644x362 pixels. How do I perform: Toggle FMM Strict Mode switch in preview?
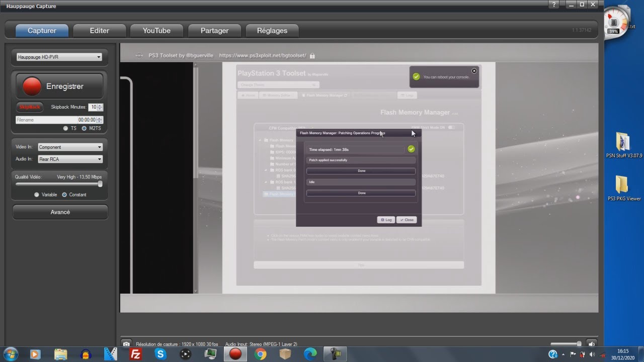[451, 127]
